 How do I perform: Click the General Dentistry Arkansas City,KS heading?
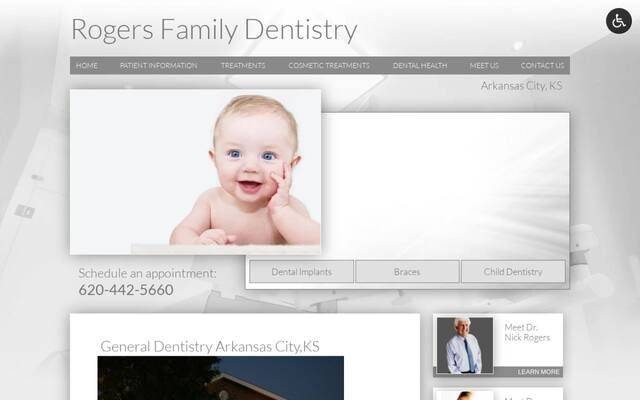click(210, 347)
